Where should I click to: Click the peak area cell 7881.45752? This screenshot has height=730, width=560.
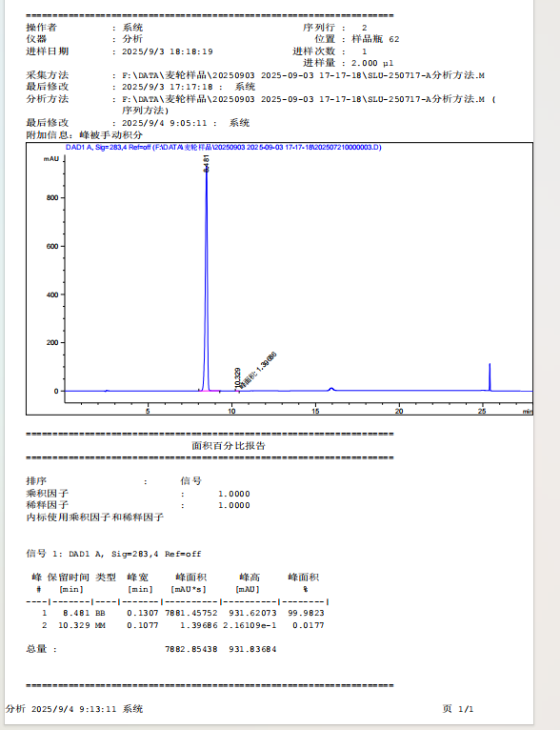point(191,613)
